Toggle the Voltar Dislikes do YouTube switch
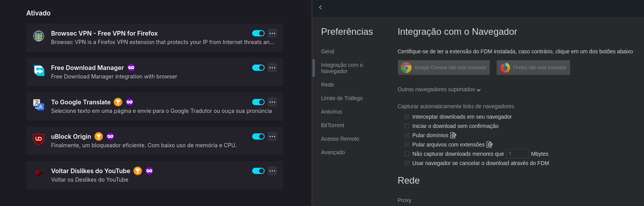 tap(258, 171)
